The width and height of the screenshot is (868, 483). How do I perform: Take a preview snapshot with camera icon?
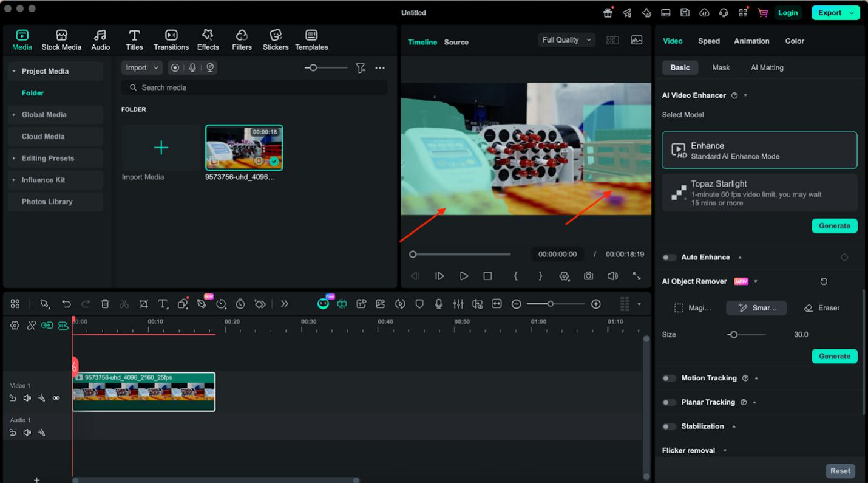coord(588,276)
